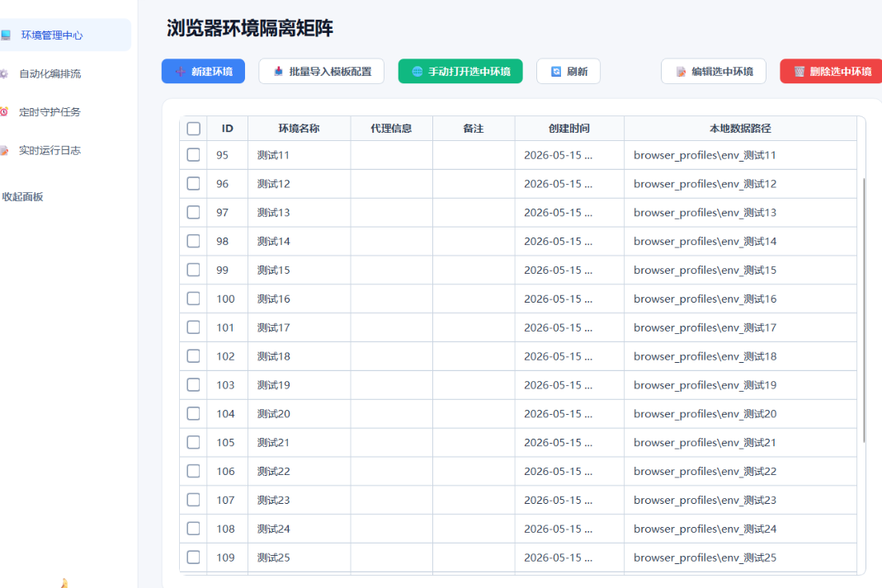This screenshot has width=882, height=588.
Task: Click the 刷新 button
Action: click(568, 72)
